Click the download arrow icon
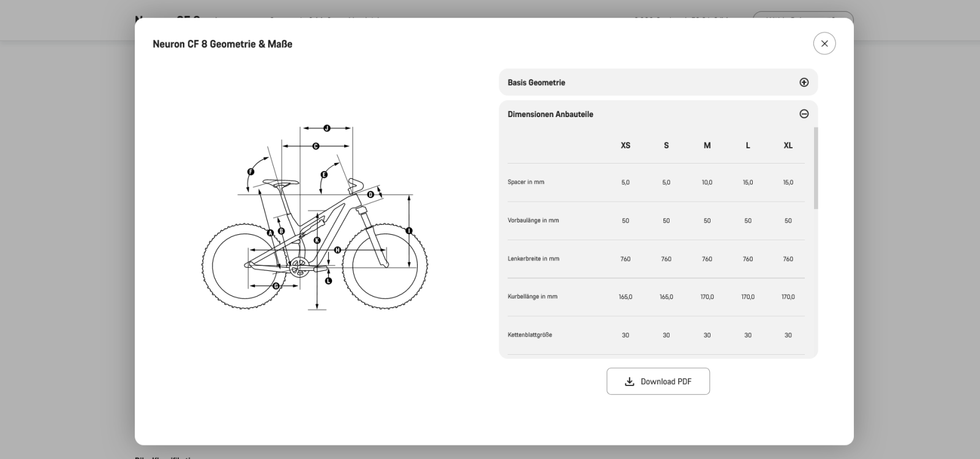980x459 pixels. pos(629,381)
